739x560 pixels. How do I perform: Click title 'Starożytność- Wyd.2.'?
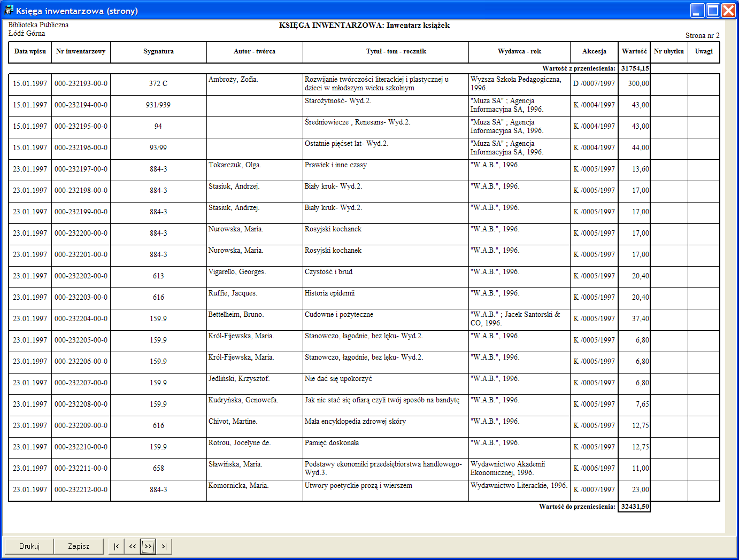338,101
